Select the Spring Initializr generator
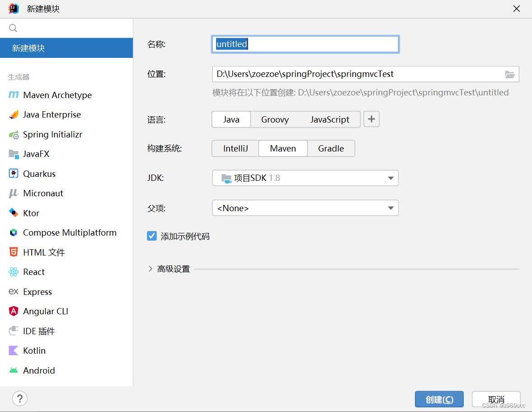The width and height of the screenshot is (532, 412). (52, 134)
